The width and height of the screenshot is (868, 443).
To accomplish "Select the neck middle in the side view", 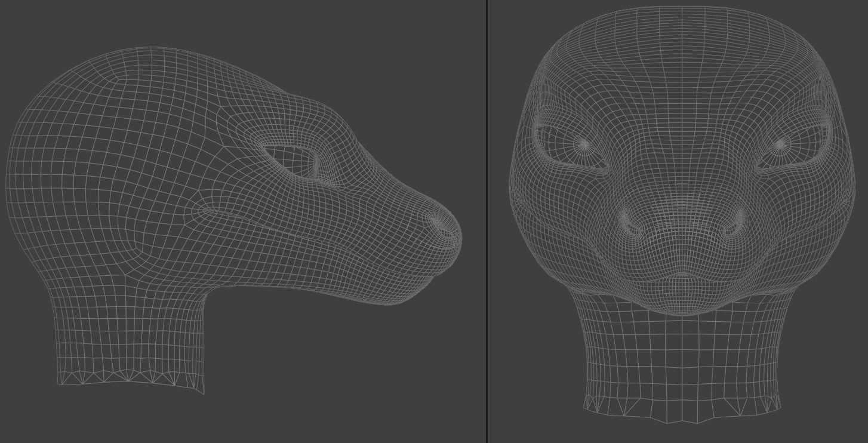I will pyautogui.click(x=131, y=334).
